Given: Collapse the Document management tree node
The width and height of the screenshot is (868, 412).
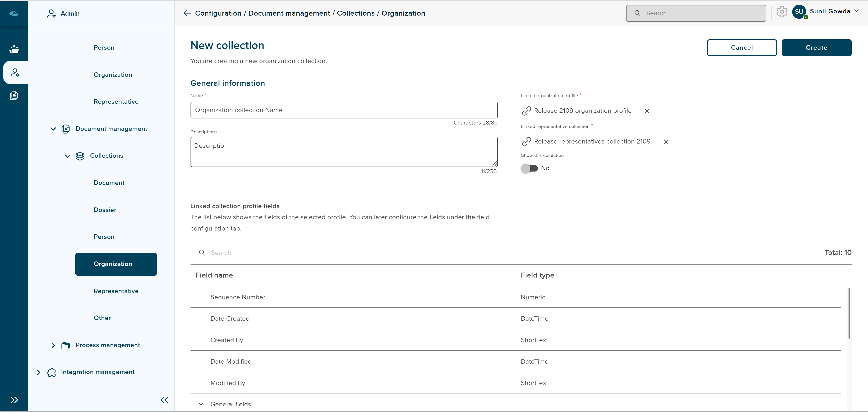Looking at the screenshot, I should (53, 129).
